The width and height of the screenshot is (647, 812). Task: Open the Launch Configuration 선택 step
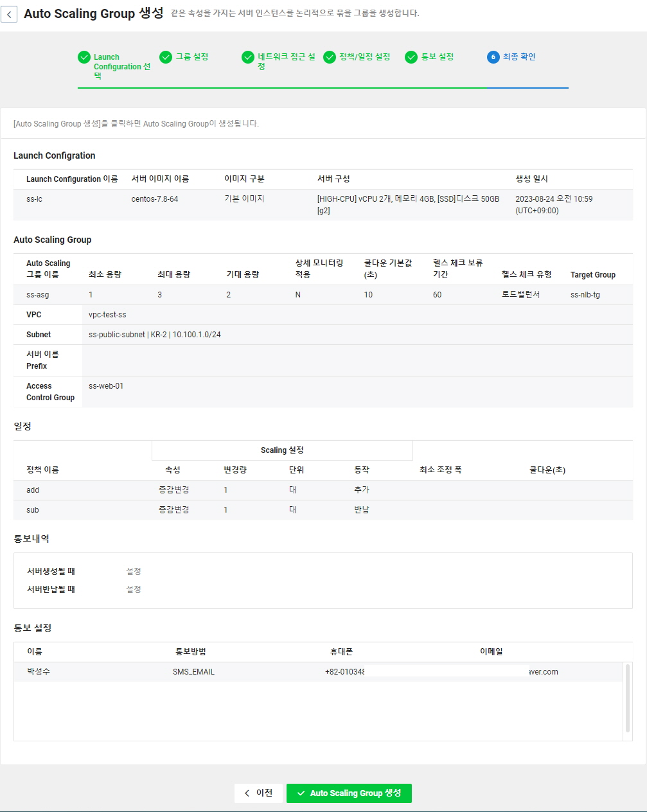click(x=122, y=66)
